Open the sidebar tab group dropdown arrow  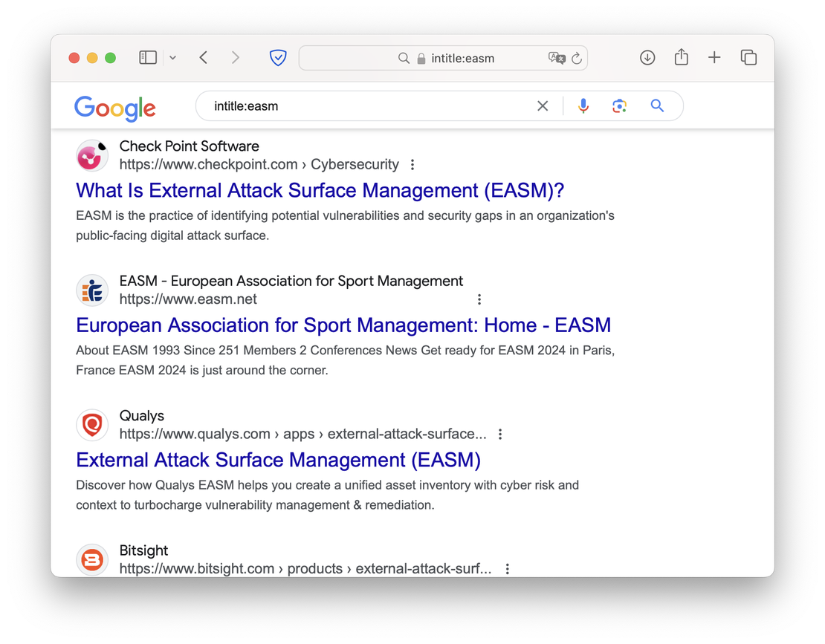coord(172,58)
